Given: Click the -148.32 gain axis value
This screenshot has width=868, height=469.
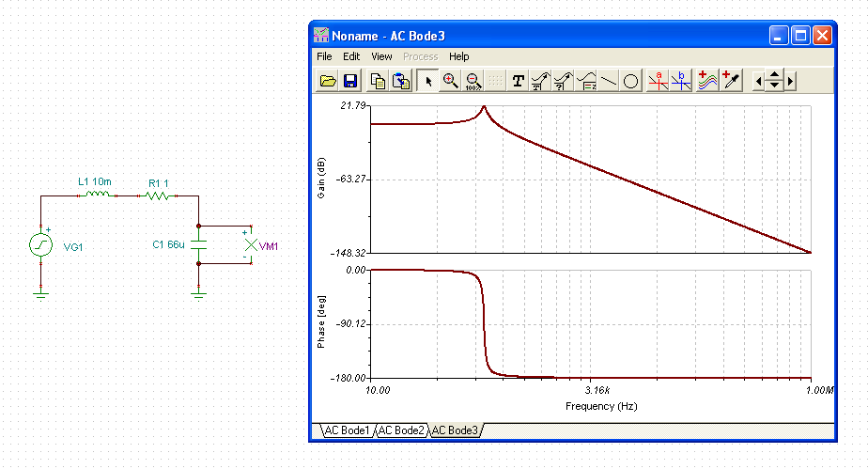Looking at the screenshot, I should coord(349,253).
